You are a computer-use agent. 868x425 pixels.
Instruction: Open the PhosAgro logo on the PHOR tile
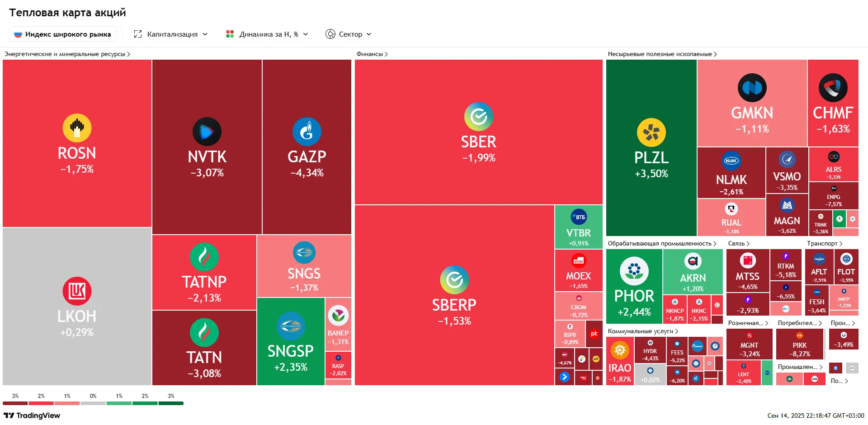pyautogui.click(x=634, y=271)
